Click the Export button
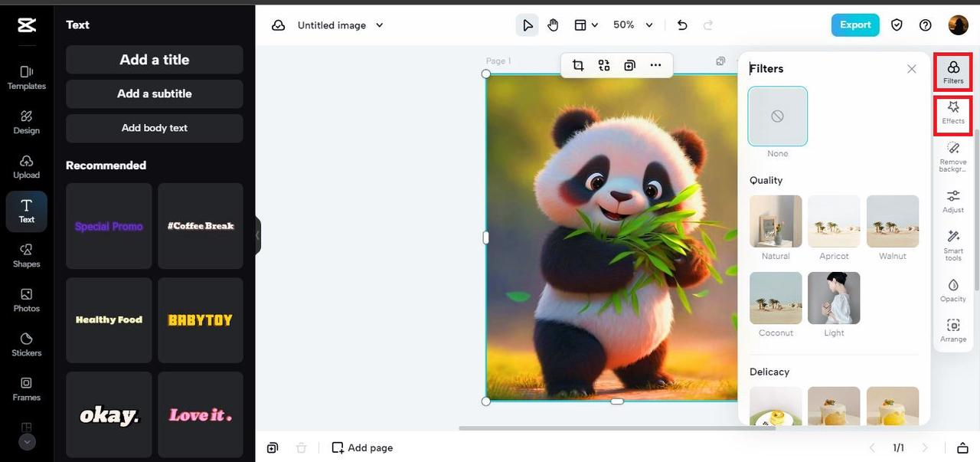The width and height of the screenshot is (980, 462). coord(855,25)
